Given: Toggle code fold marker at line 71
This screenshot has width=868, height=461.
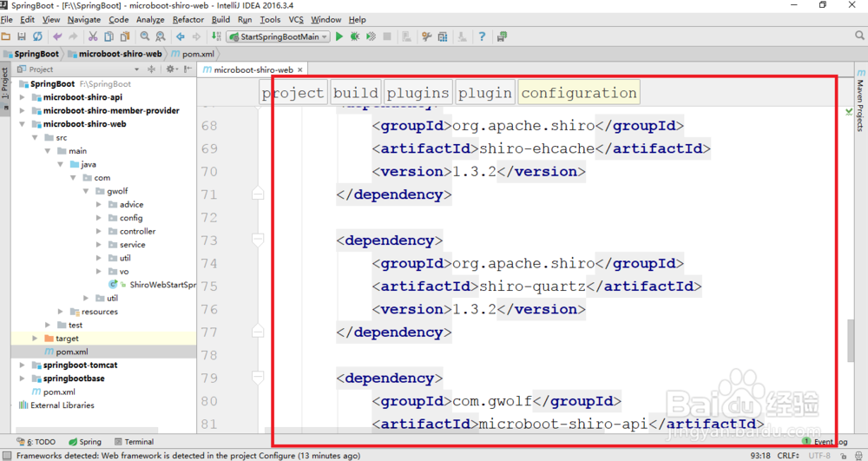Looking at the screenshot, I should tap(258, 194).
